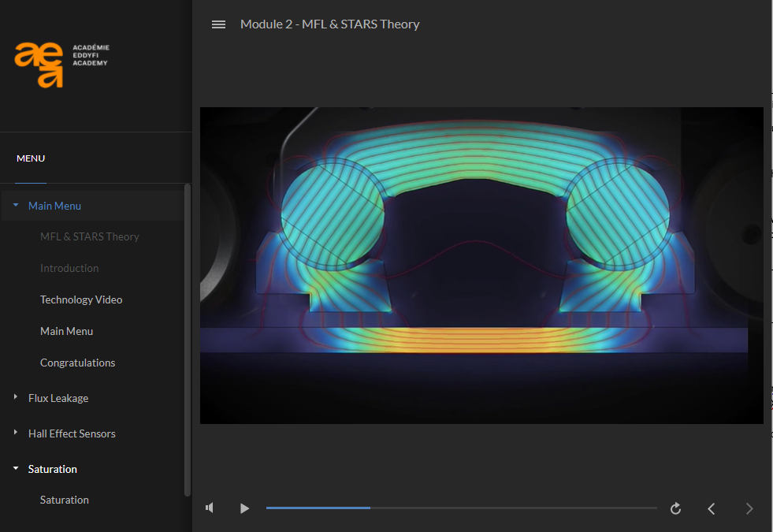
Task: Click the sidebar menu scrollbar
Action: 188,340
